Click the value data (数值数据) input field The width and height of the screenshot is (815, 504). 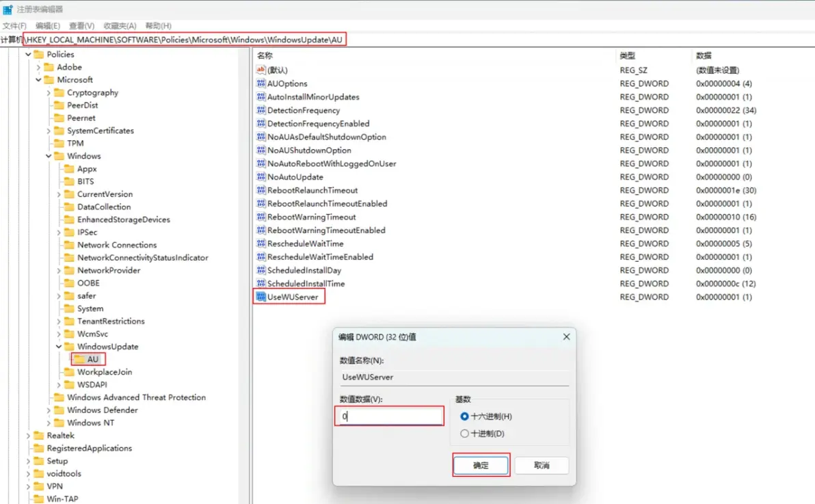390,416
